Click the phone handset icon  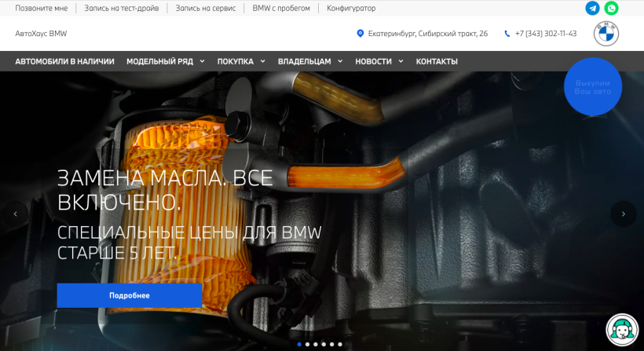pyautogui.click(x=507, y=34)
